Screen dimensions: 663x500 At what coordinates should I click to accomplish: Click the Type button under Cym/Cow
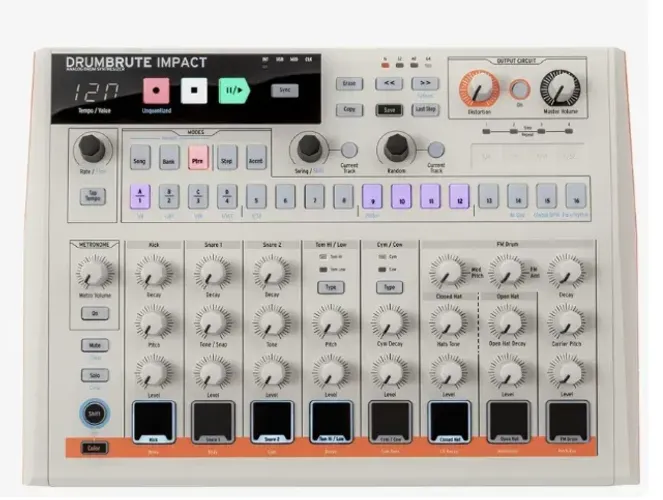pyautogui.click(x=389, y=287)
